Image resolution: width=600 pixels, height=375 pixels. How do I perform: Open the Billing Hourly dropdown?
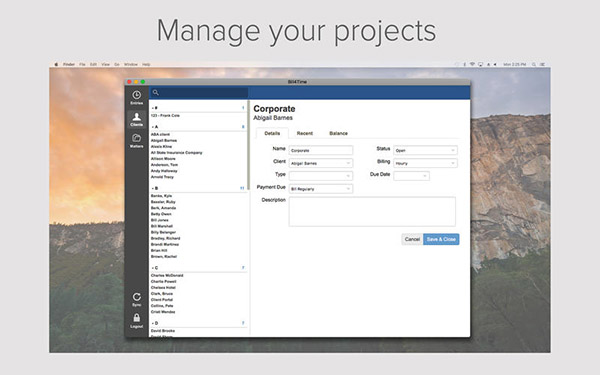[x=425, y=163]
